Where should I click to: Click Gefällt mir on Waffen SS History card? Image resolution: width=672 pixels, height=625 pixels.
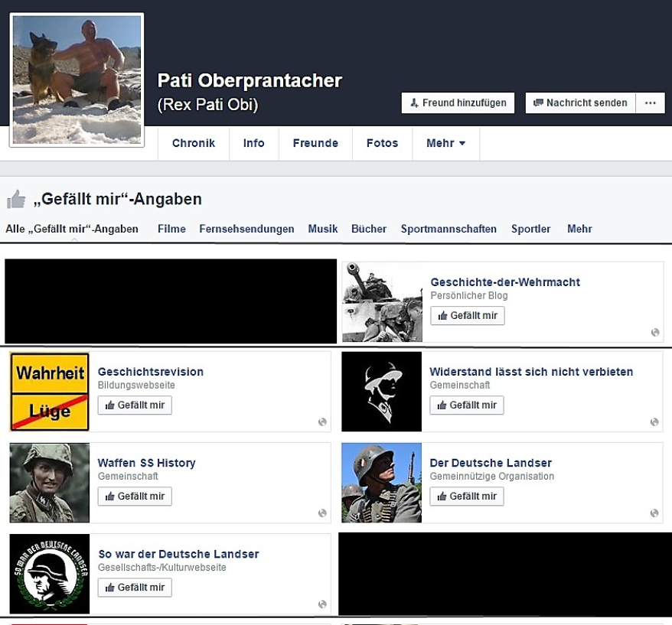135,496
